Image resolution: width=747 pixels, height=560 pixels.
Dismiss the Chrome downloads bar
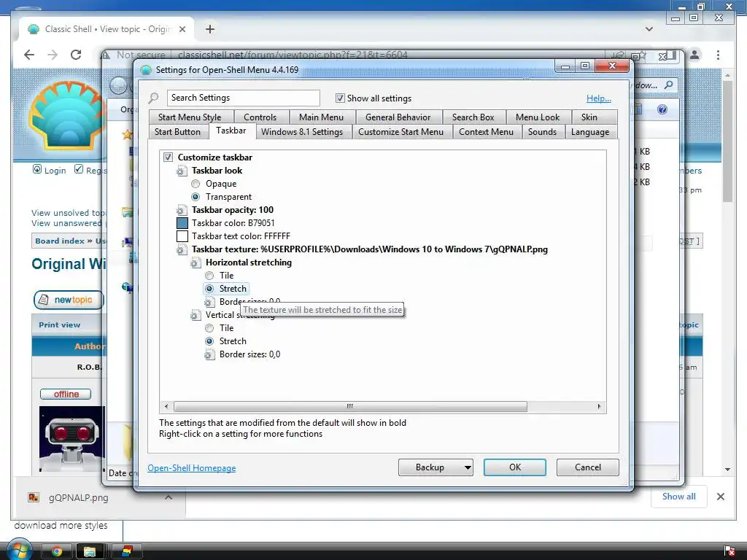pyautogui.click(x=721, y=497)
